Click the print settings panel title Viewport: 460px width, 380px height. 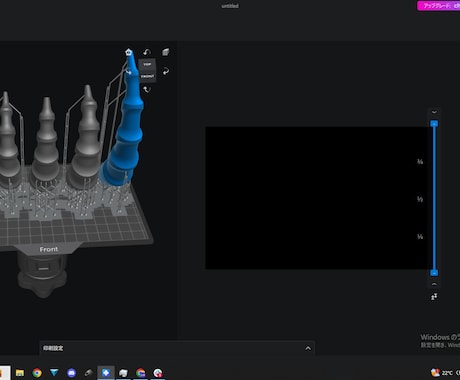click(53, 348)
